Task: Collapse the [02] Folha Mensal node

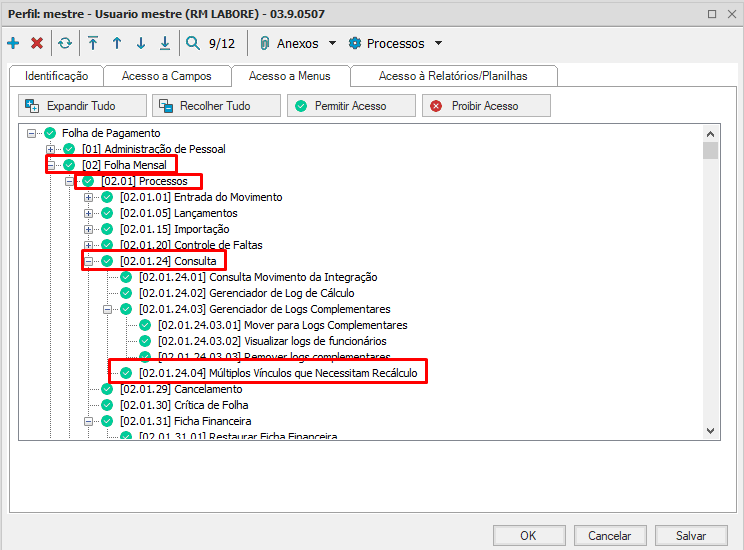Action: tap(51, 165)
